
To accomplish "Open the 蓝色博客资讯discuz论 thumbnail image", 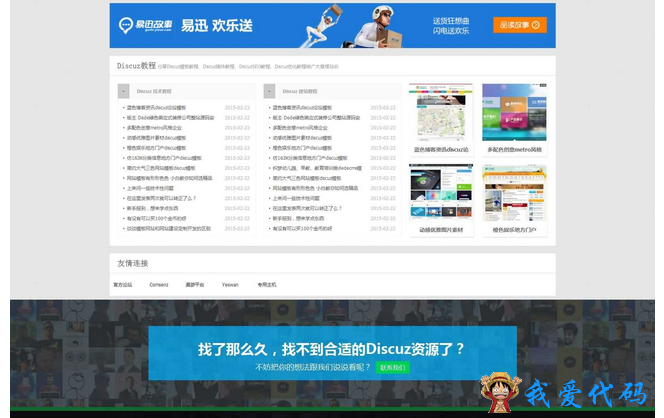I will click(441, 112).
